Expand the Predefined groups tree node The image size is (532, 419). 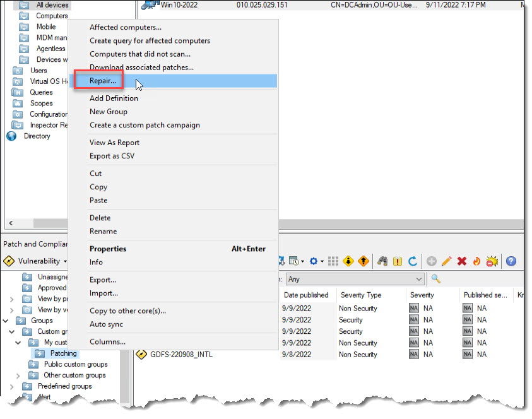12,386
